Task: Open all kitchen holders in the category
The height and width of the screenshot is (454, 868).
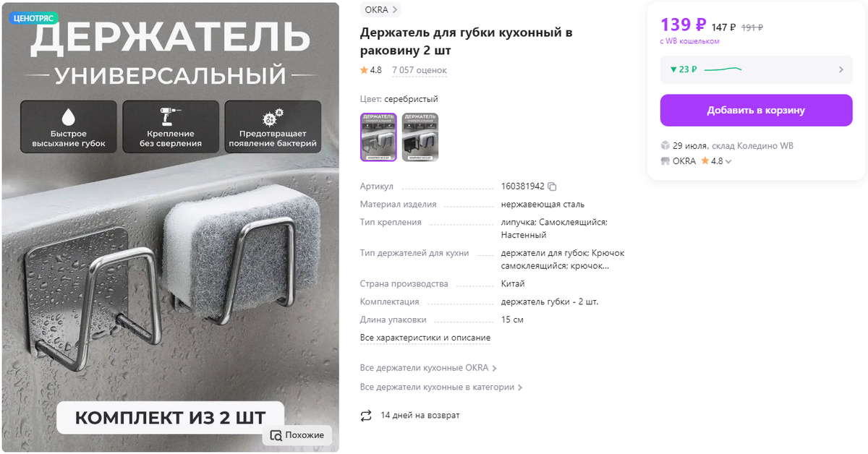Action: point(441,387)
